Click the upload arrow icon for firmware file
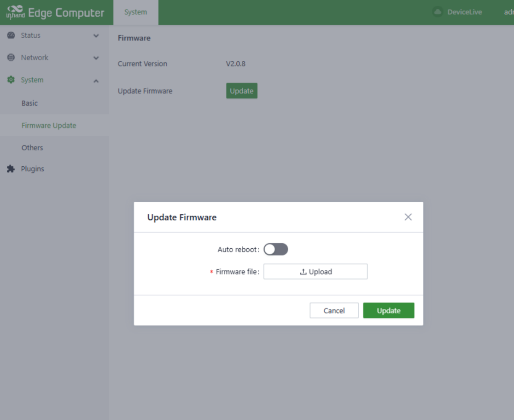The height and width of the screenshot is (420, 514). point(303,272)
